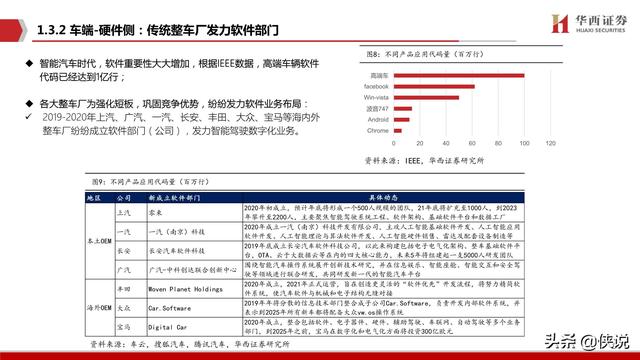Click the Android label in the bar chart
This screenshot has height=360, width=640.
point(378,120)
